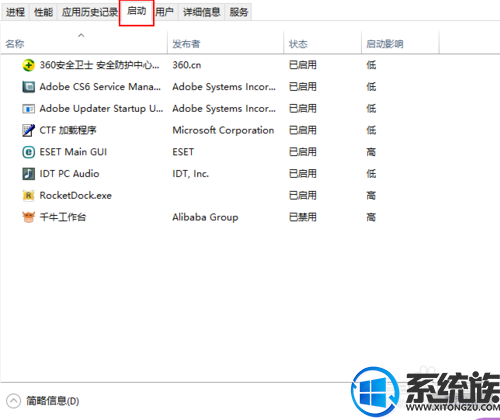Collapse to 简略信息 view
The image size is (500, 420).
[43, 401]
